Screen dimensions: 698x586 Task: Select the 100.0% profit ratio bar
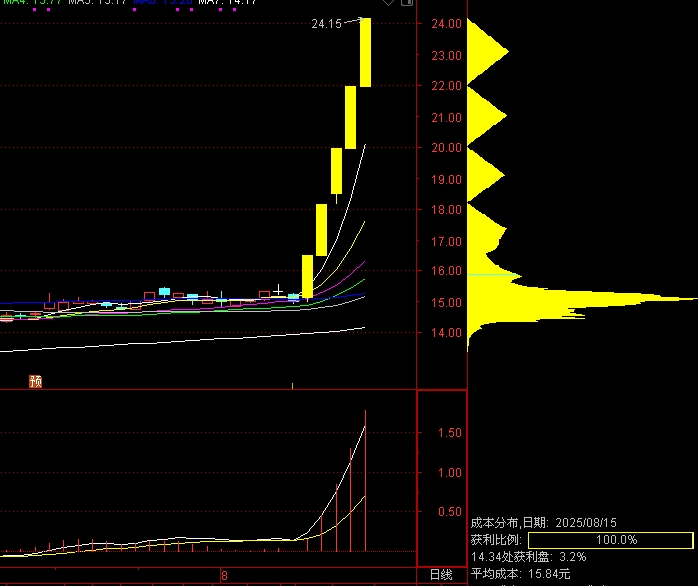click(x=611, y=540)
